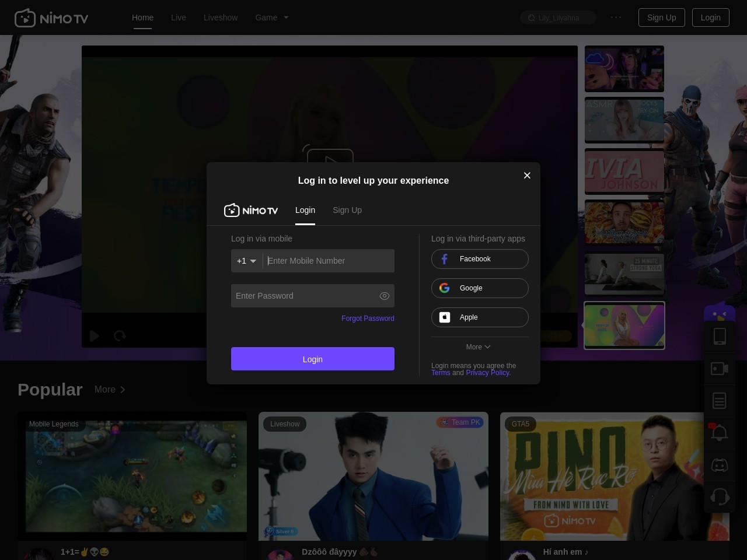Click the Team PK badge

click(x=460, y=422)
